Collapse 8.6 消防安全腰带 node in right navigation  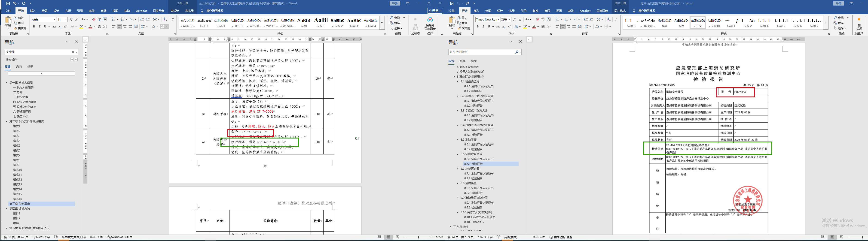click(458, 154)
